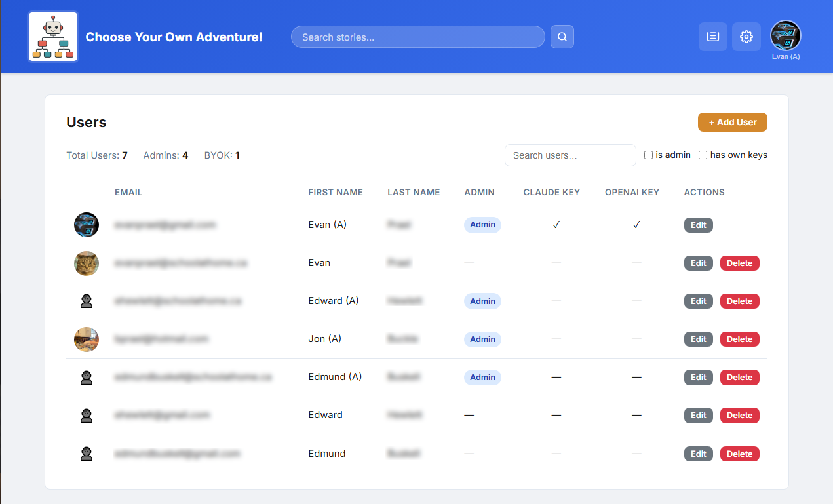Click the CLAUDE KEY column header

[552, 192]
